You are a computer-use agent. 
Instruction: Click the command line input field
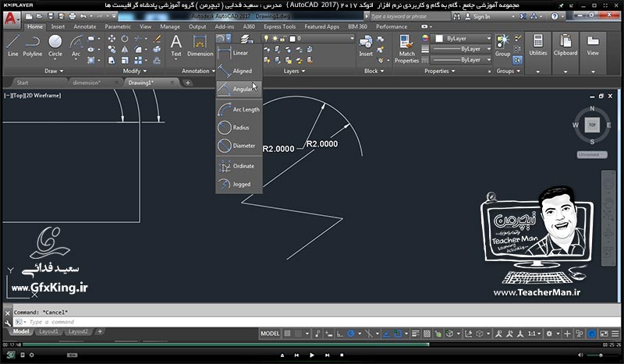[x=317, y=322]
